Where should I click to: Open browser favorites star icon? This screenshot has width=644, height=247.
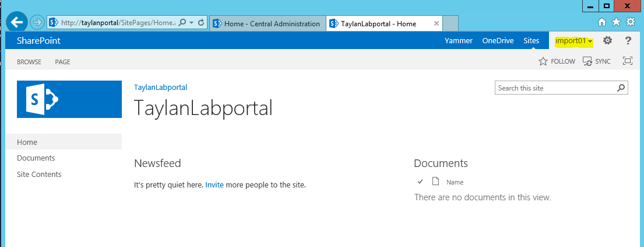coord(616,22)
